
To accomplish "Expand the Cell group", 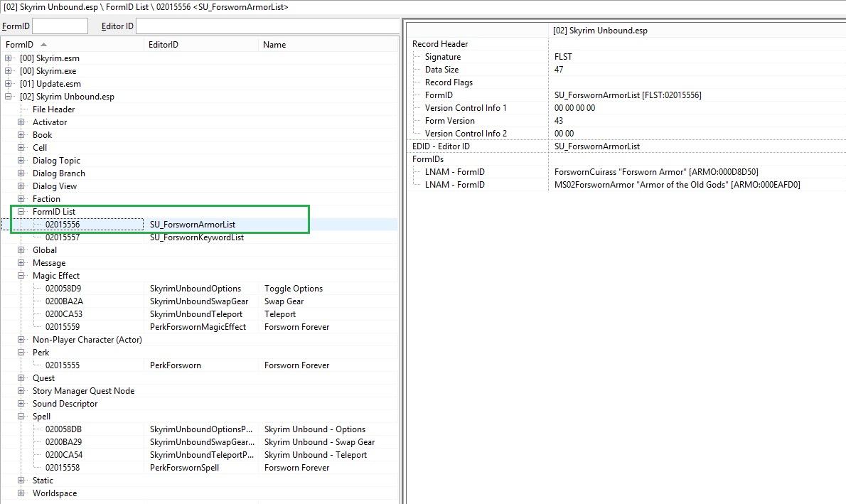I will 21,147.
